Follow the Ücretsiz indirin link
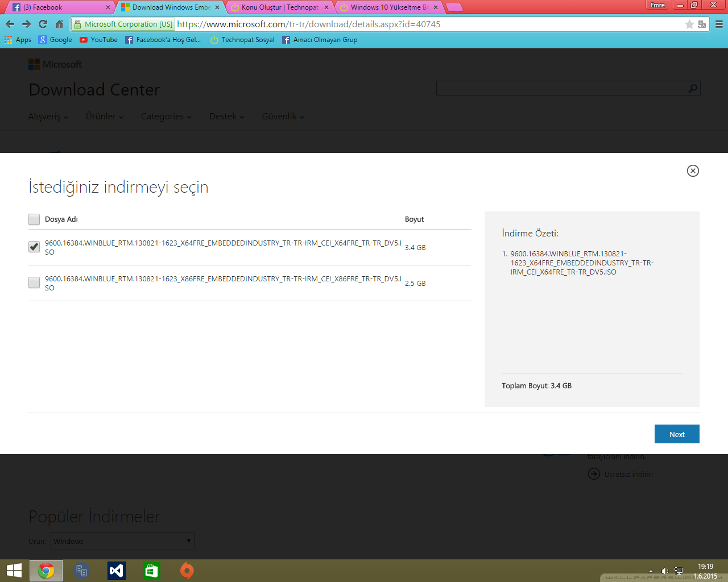The image size is (728, 582). point(628,474)
